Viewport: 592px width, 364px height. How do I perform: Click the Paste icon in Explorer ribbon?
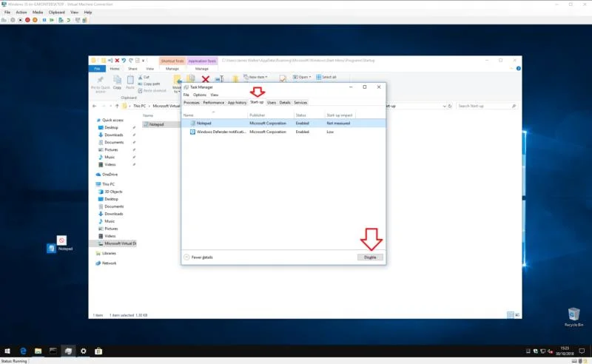coord(130,82)
